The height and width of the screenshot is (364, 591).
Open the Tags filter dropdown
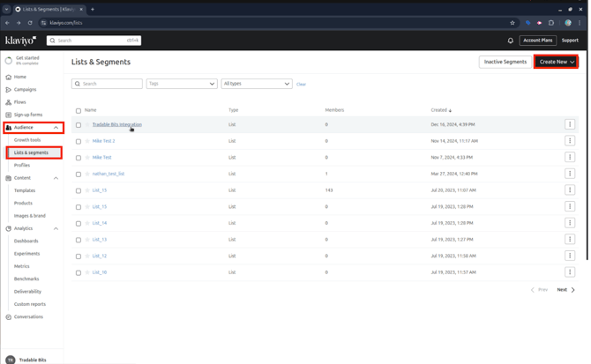182,84
